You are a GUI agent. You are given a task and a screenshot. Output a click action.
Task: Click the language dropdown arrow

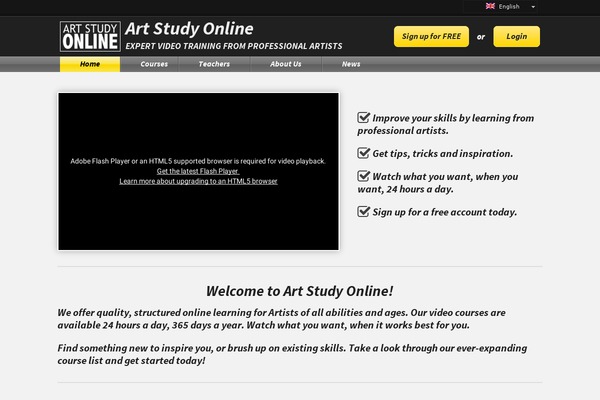click(533, 7)
